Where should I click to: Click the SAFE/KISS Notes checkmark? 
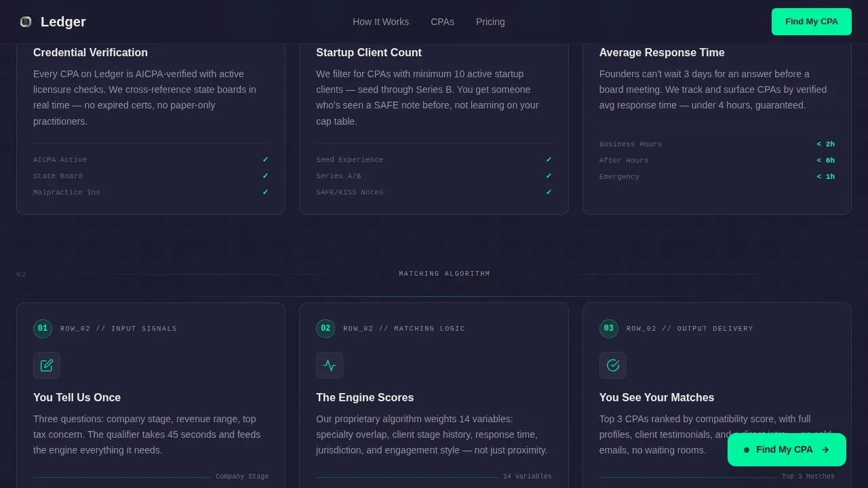[x=549, y=192]
